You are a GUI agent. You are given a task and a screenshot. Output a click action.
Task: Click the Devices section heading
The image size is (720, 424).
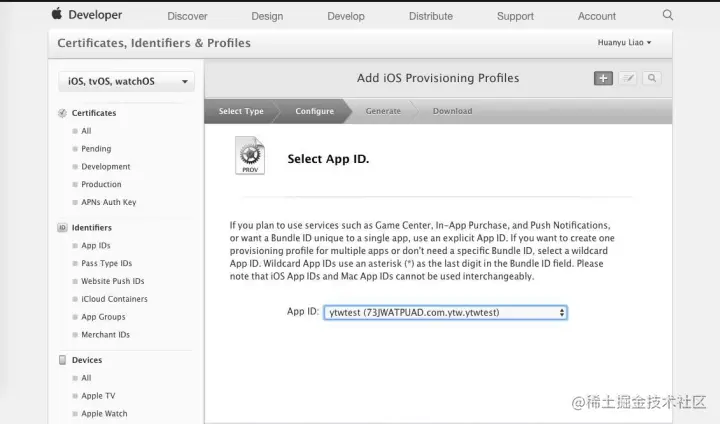(x=87, y=360)
